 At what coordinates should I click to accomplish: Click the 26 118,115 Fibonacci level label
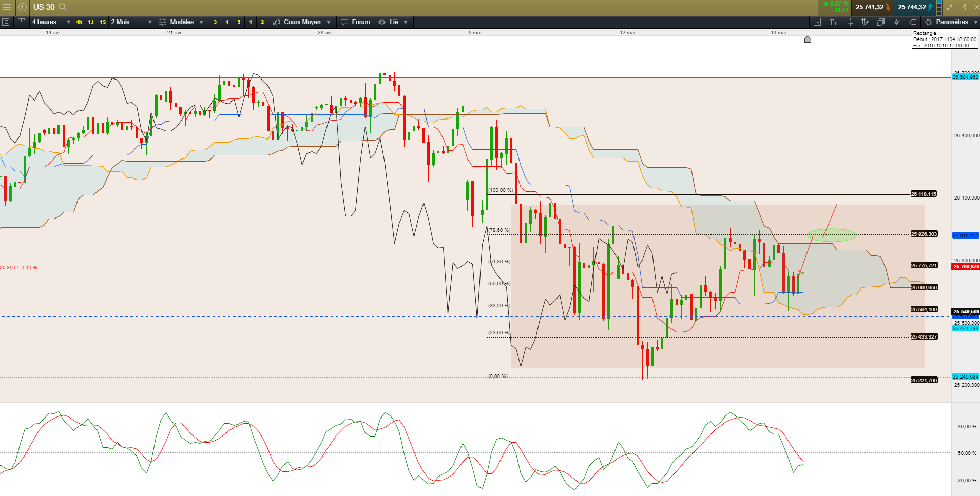924,194
